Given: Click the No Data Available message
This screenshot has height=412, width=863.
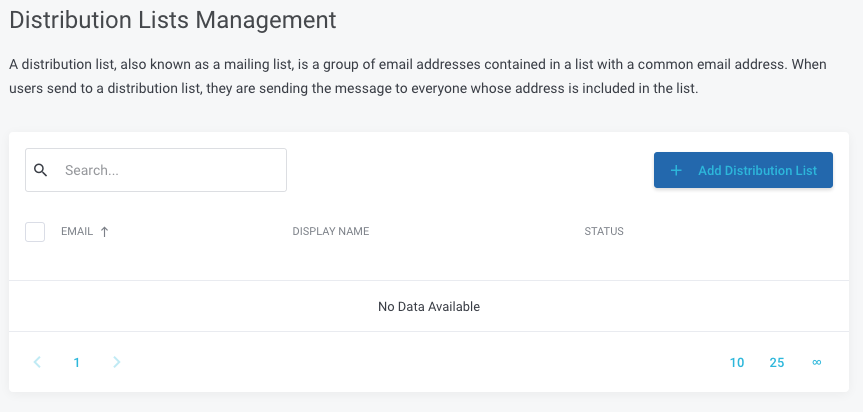Looking at the screenshot, I should point(429,306).
